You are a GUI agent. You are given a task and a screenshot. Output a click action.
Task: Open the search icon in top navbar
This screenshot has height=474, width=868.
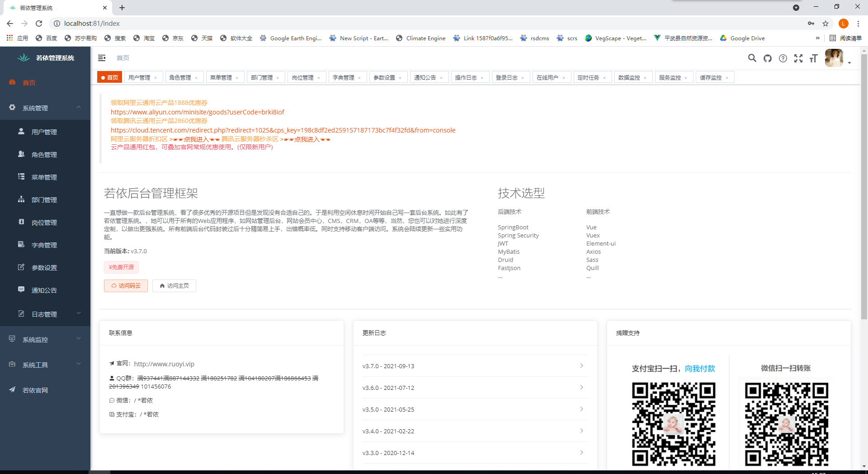tap(752, 58)
